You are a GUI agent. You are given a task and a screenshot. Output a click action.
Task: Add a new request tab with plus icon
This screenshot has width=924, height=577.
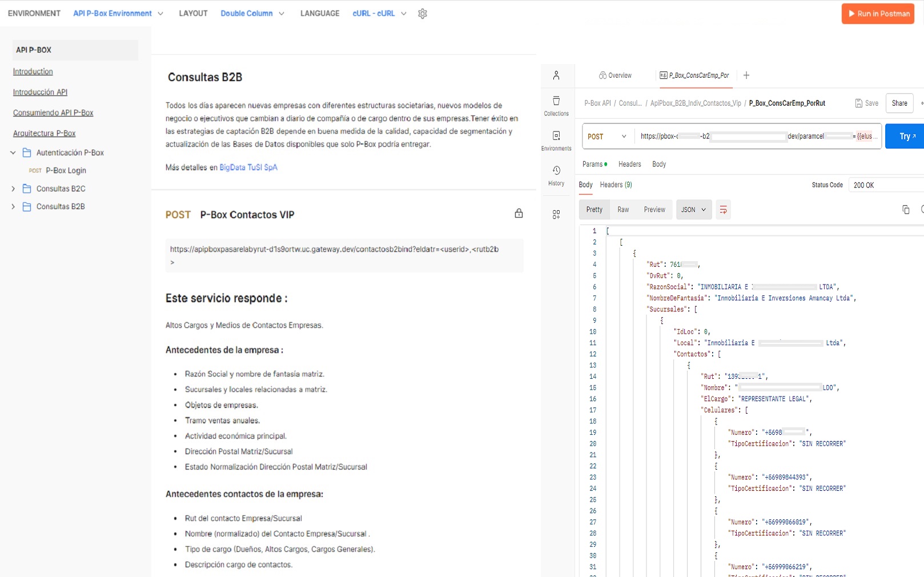pos(746,75)
